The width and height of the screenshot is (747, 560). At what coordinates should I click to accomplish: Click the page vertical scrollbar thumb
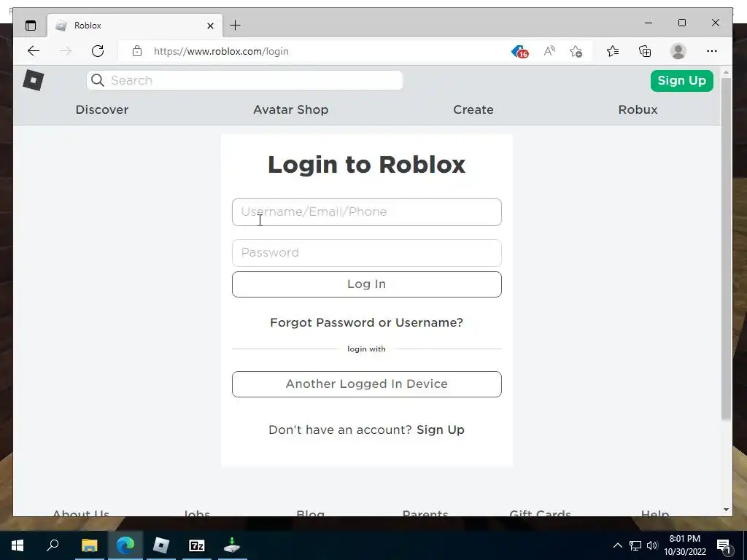pyautogui.click(x=726, y=249)
